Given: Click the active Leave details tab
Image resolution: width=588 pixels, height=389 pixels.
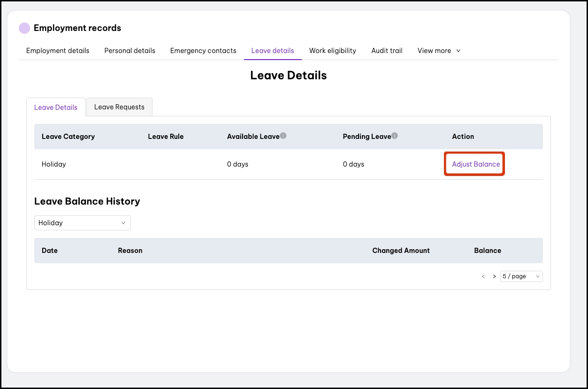Looking at the screenshot, I should (x=273, y=51).
